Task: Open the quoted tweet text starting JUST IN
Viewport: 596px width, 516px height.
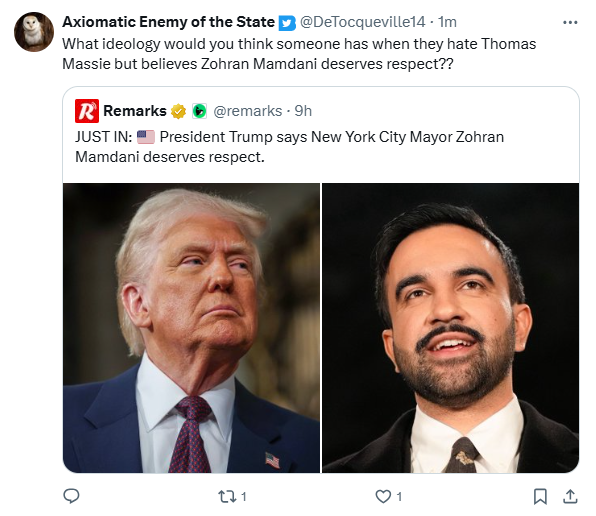Action: (x=289, y=147)
